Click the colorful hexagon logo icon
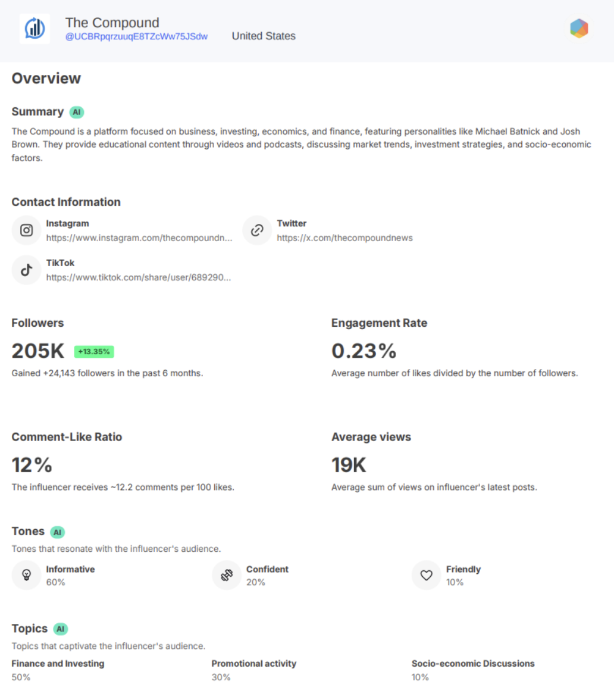This screenshot has height=700, width=614. click(578, 29)
